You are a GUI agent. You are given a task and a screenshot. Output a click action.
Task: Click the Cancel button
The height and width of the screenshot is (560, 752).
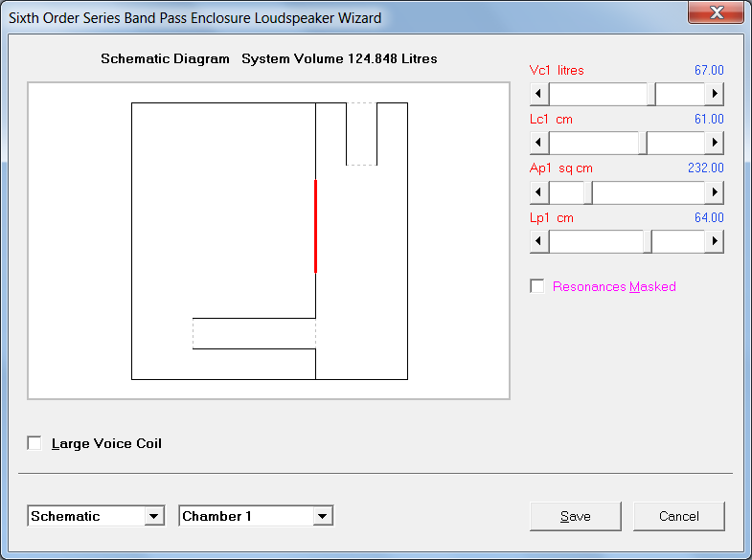click(678, 516)
